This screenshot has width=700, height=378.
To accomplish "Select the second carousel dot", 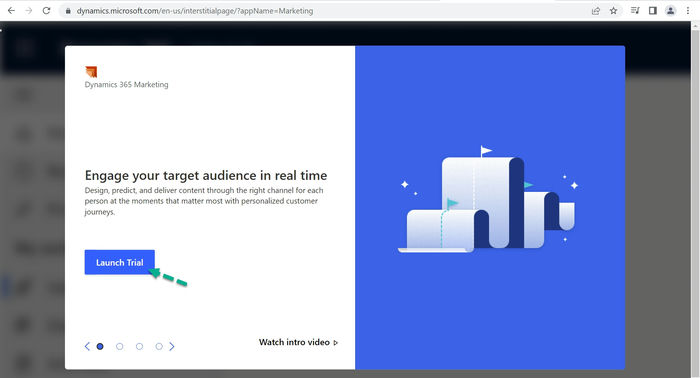I will [120, 346].
